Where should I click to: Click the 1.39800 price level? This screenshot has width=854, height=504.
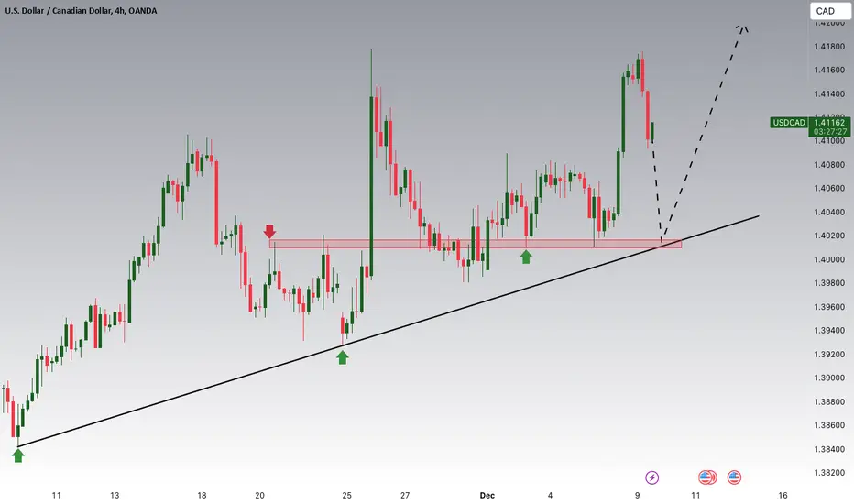pos(829,283)
